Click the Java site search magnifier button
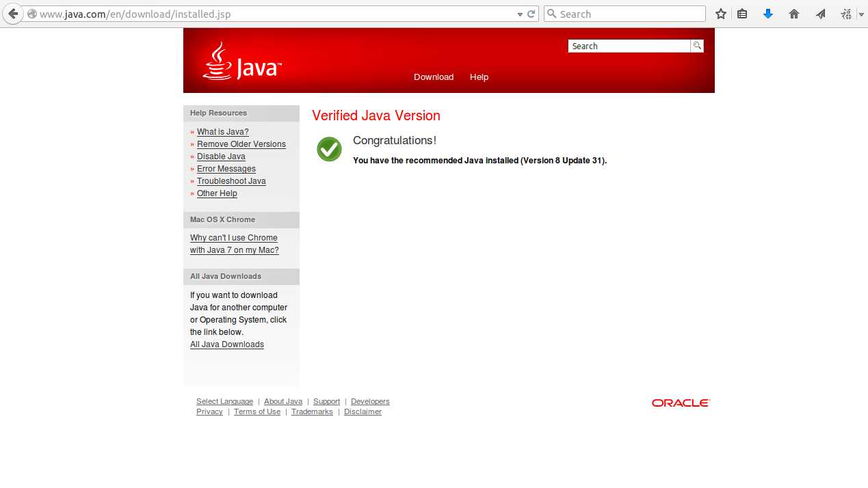Screen dimensions: 868x488 pos(697,46)
